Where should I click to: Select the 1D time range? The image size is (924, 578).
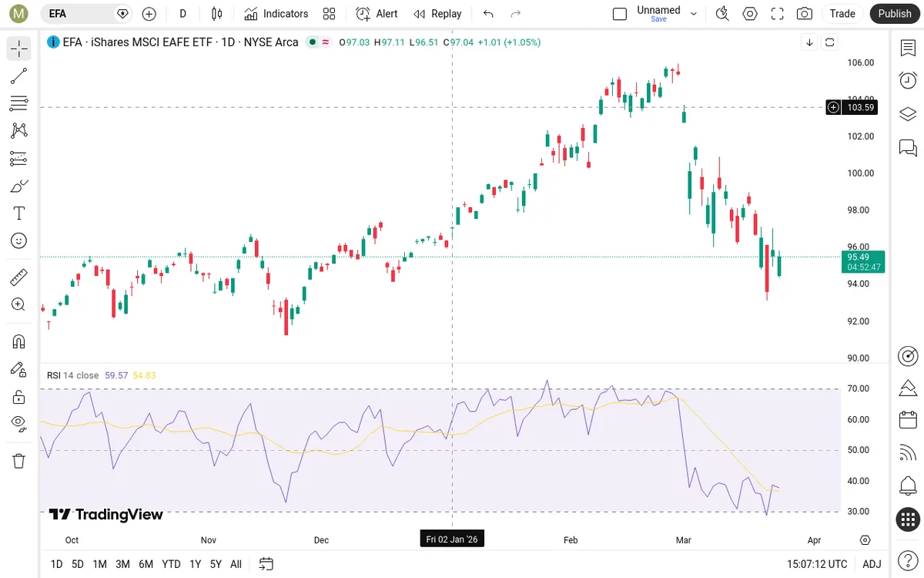[x=56, y=564]
